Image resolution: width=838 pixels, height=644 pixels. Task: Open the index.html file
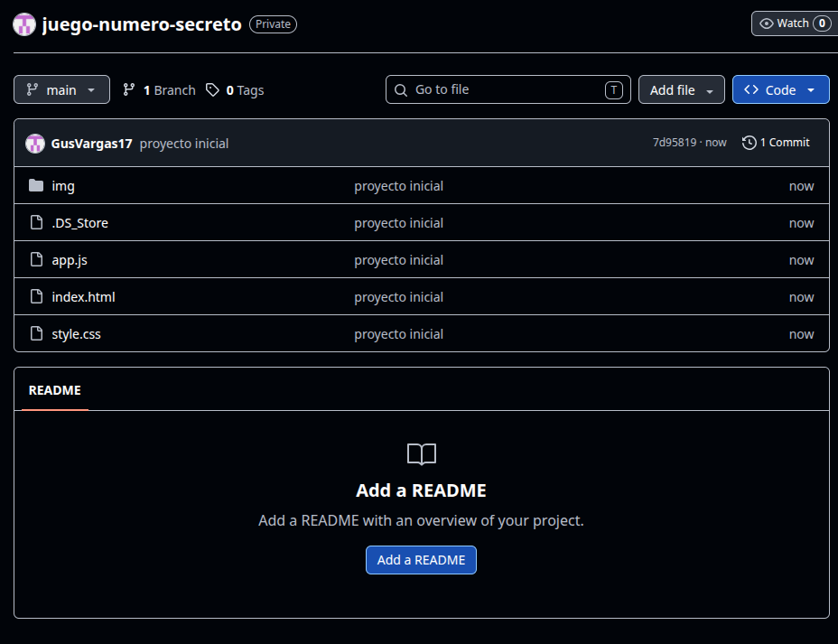click(x=83, y=296)
